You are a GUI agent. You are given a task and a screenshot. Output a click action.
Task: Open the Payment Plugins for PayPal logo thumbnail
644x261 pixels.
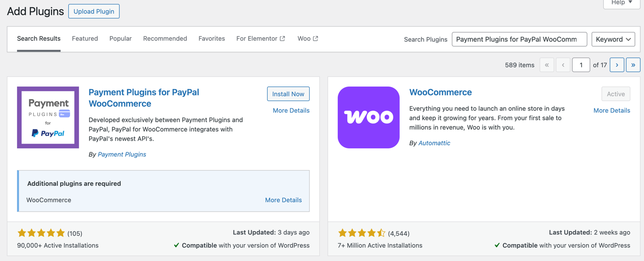coord(48,117)
